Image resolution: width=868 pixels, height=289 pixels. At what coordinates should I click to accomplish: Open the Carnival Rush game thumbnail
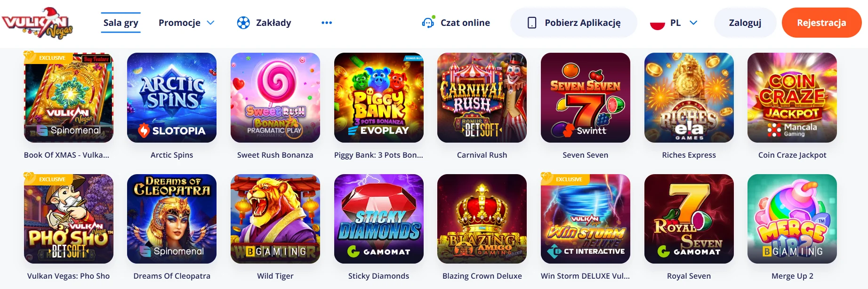[482, 97]
